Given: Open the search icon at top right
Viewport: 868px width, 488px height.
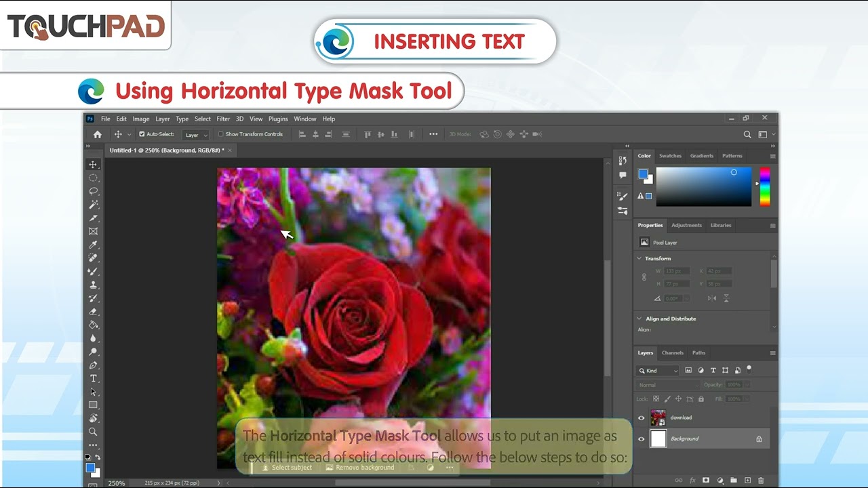Looking at the screenshot, I should point(747,134).
